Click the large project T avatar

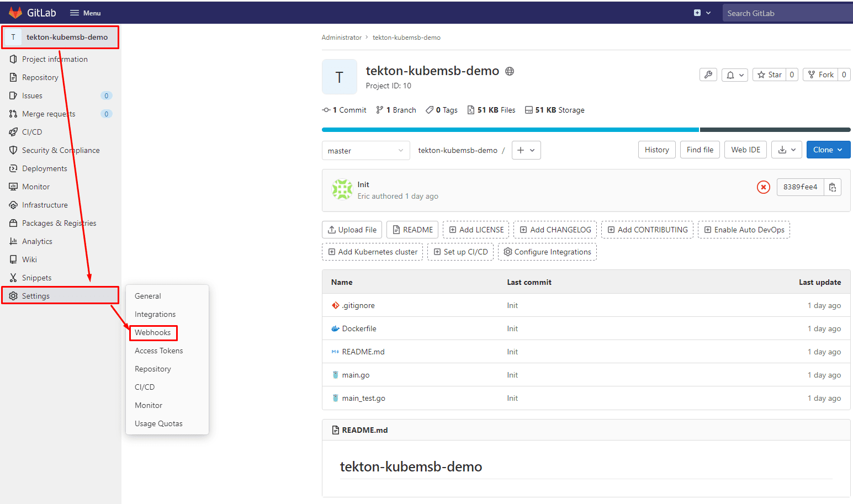click(x=340, y=77)
